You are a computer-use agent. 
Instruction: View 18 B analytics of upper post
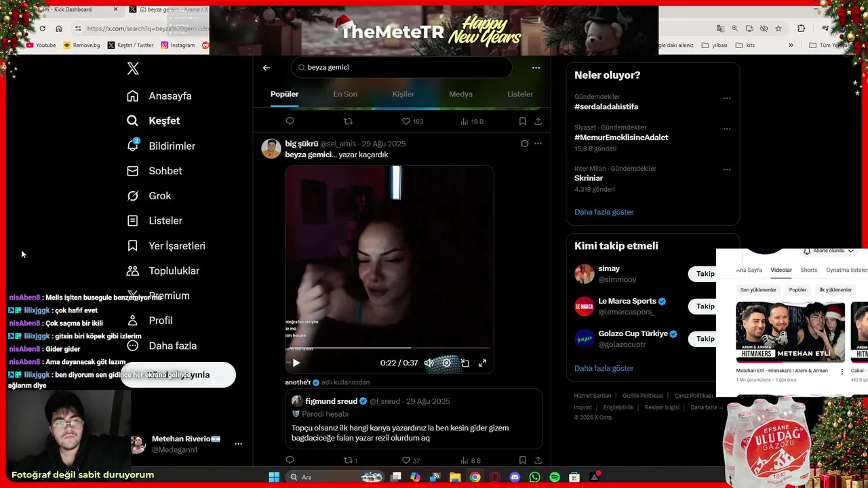[471, 121]
